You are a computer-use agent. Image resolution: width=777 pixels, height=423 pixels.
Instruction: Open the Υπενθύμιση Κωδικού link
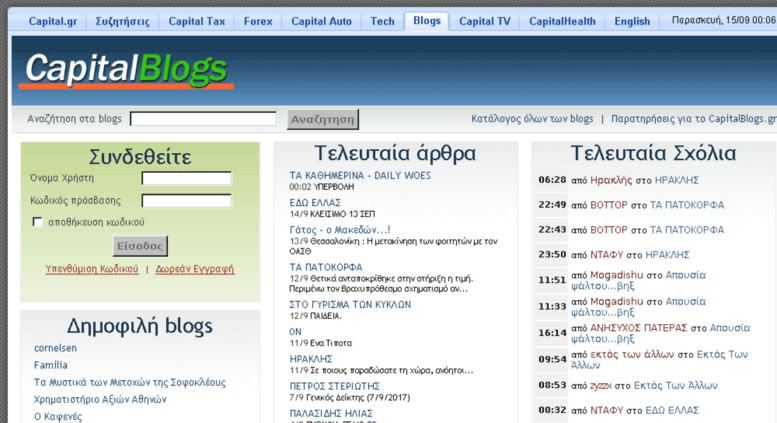tap(92, 269)
